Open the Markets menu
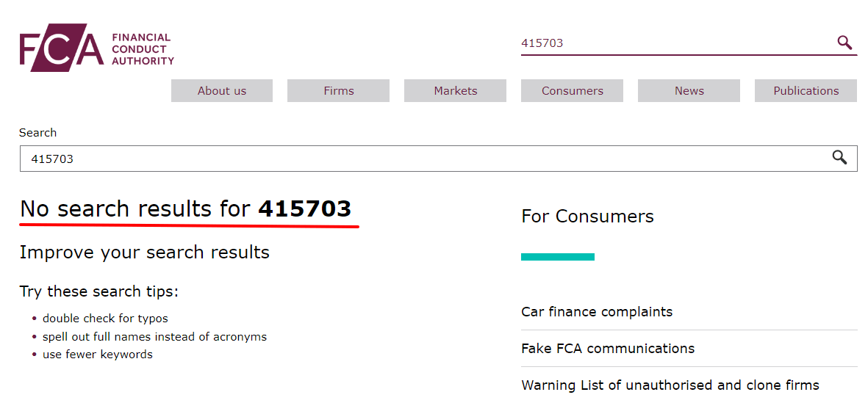This screenshot has height=403, width=868. coord(456,91)
